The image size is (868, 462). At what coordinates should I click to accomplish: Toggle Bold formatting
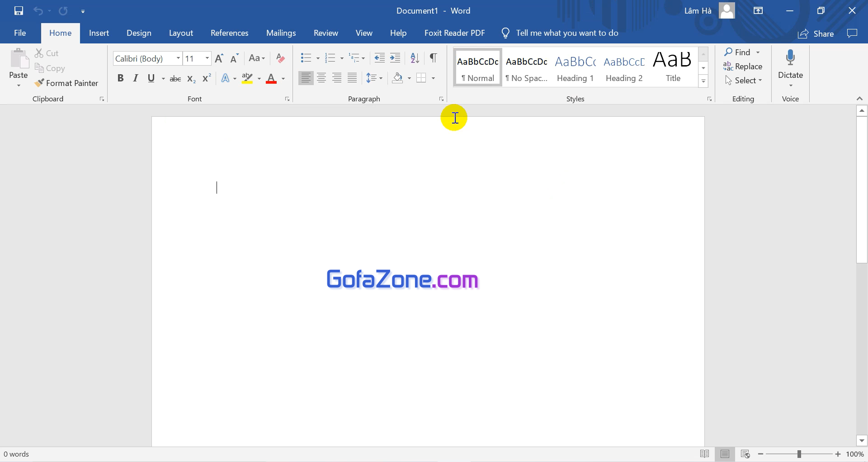tap(120, 78)
